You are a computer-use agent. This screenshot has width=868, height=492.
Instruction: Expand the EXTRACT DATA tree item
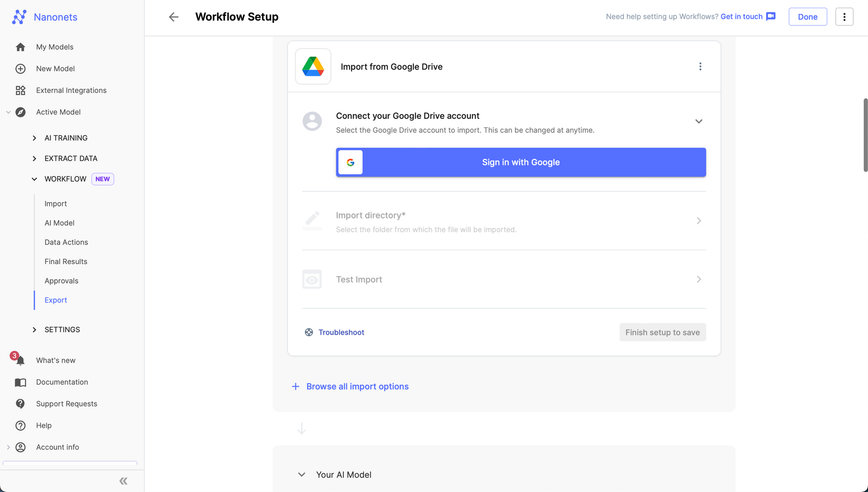click(35, 158)
